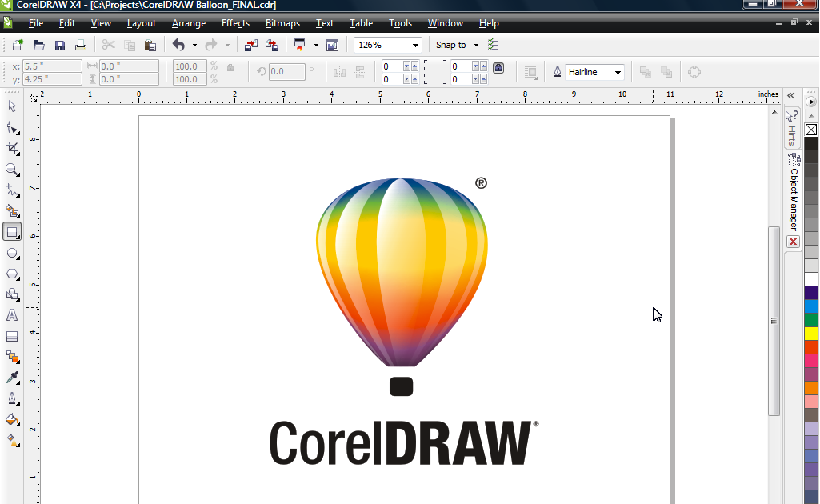Click the vertical scrollbar thumb

pos(774,321)
